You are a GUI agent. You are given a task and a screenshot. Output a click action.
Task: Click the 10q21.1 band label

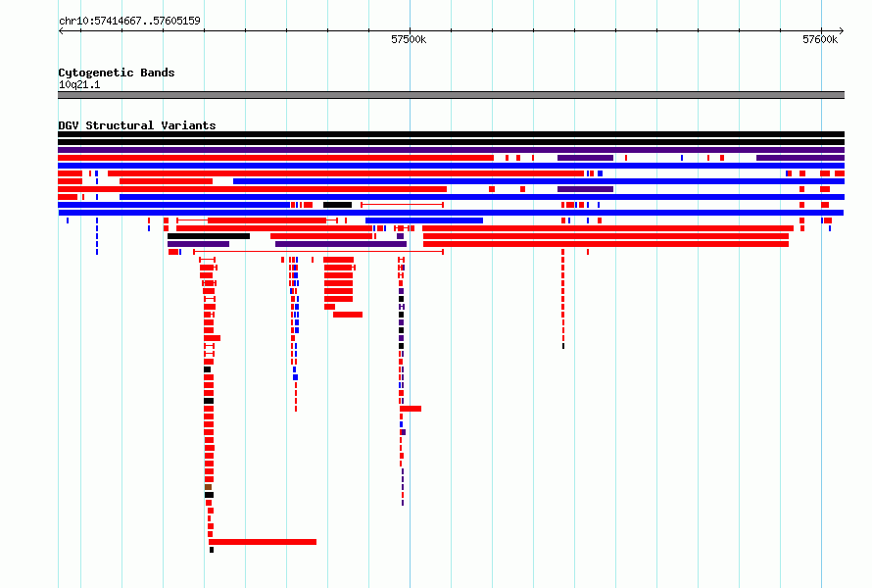click(79, 84)
